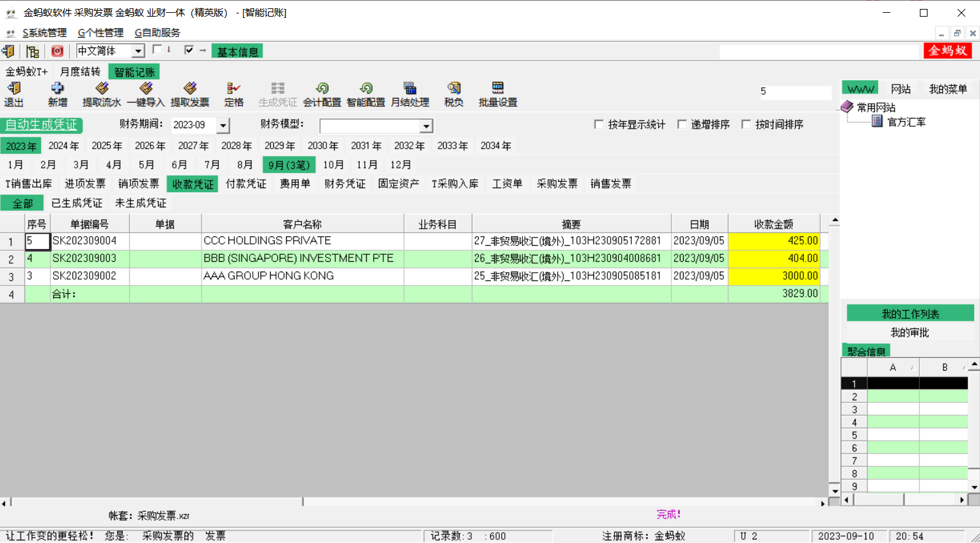The height and width of the screenshot is (543, 980).
Task: Expand the 财务期间 2023-09 dropdown
Action: click(x=223, y=126)
